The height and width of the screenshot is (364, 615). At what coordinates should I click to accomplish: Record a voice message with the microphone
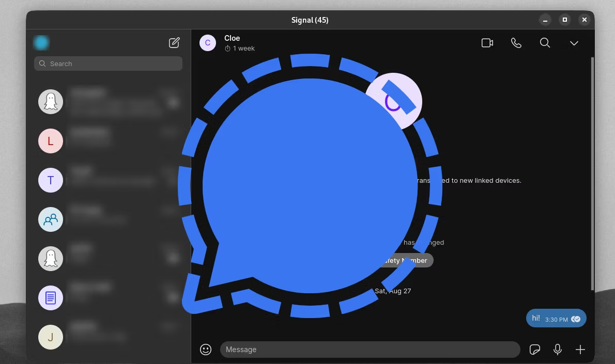pos(557,350)
